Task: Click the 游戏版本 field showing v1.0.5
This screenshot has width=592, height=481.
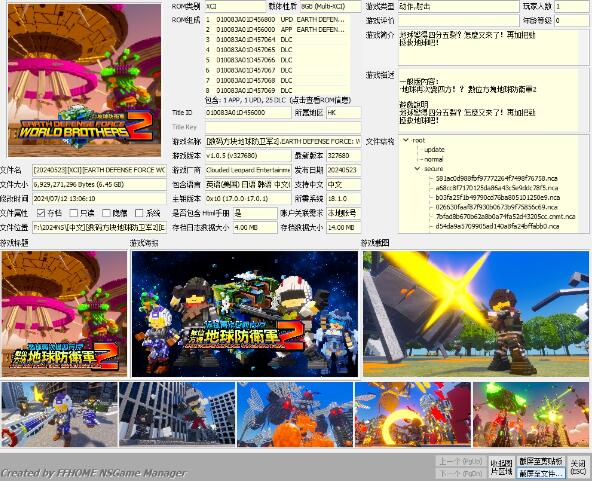Action: (248, 156)
